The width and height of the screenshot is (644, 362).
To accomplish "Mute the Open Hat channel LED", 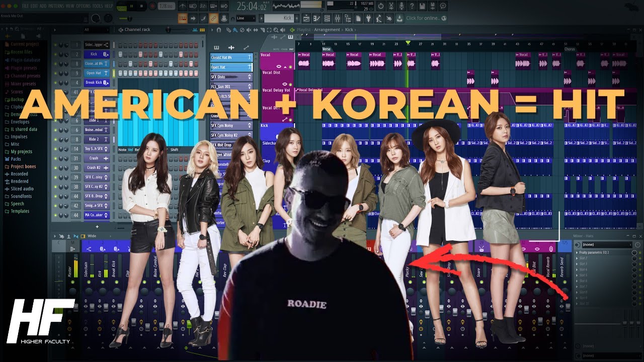I will point(55,73).
